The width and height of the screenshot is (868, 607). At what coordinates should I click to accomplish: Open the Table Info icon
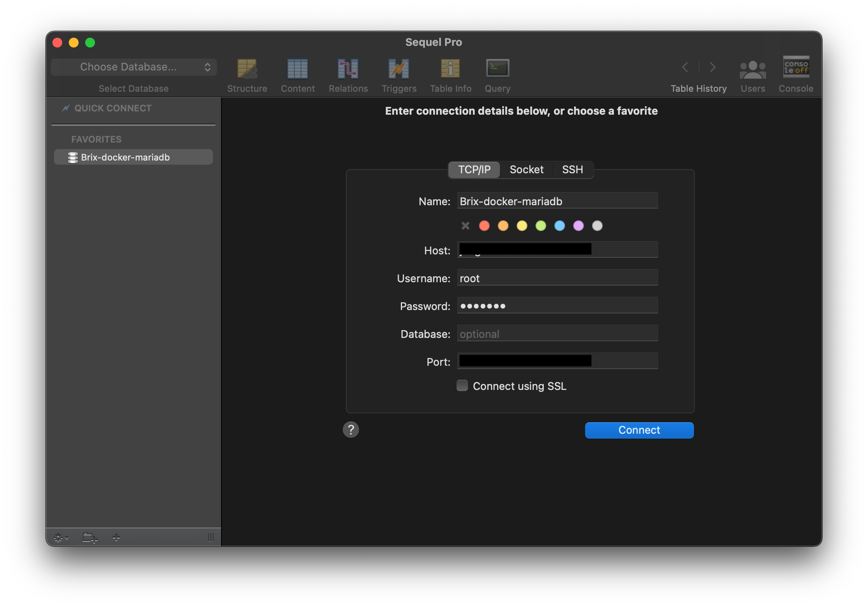[450, 69]
